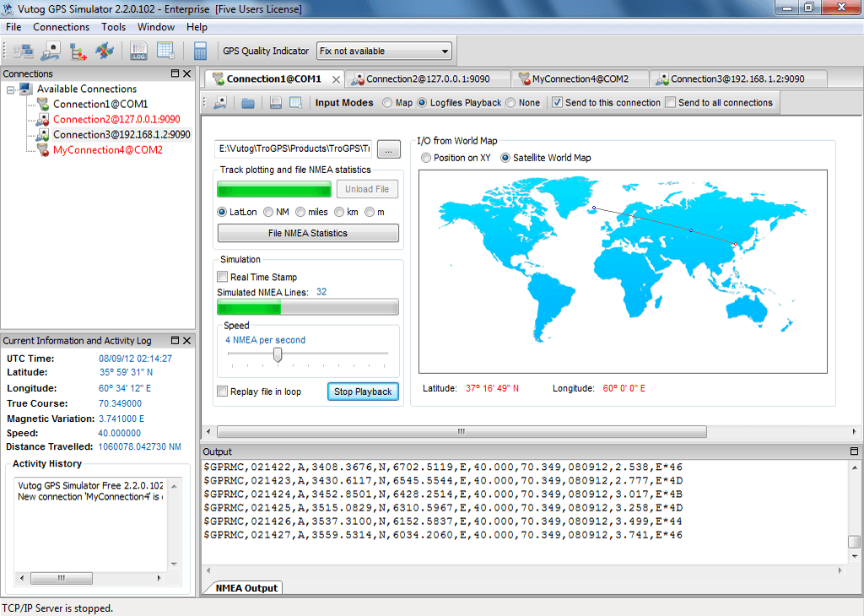
Task: Open the Tools menu
Action: tap(113, 26)
